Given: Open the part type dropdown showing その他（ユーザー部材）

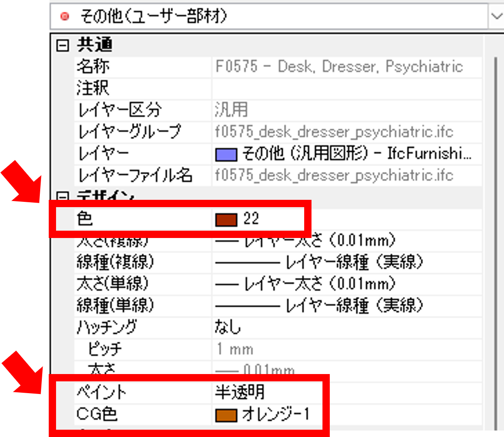Looking at the screenshot, I should [496, 16].
